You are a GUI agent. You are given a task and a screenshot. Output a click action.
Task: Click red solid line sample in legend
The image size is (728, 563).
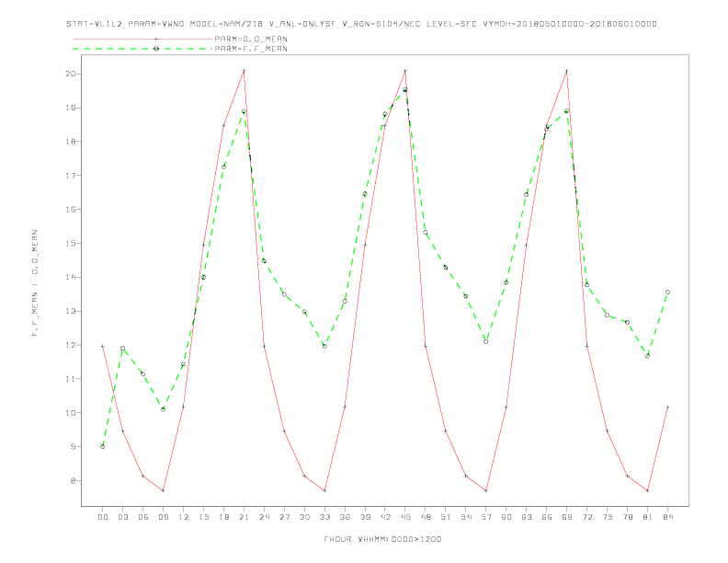point(142,39)
